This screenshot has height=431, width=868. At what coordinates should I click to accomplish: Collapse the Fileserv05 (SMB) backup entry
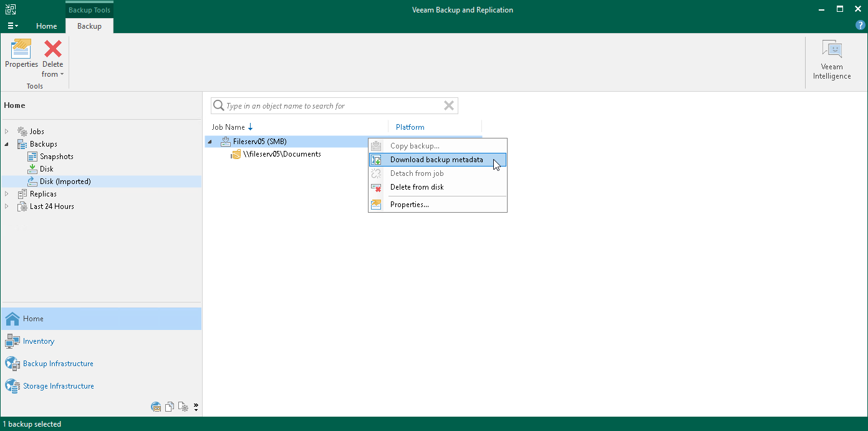click(210, 142)
